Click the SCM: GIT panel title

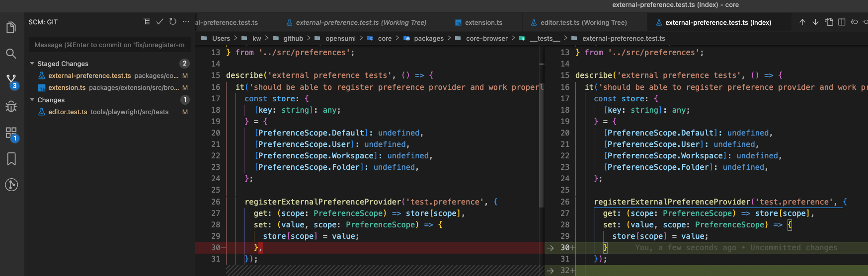[x=43, y=22]
